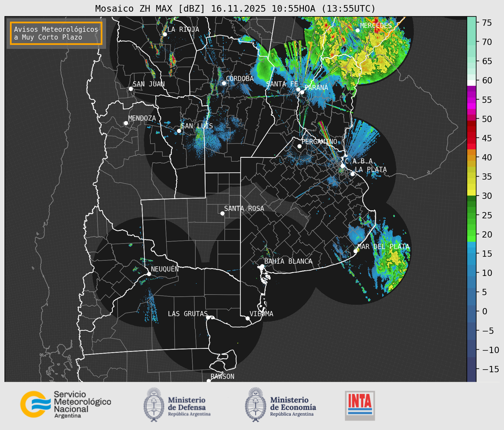Select the Córdoba city marker dot
This screenshot has width=504, height=430.
(x=224, y=83)
